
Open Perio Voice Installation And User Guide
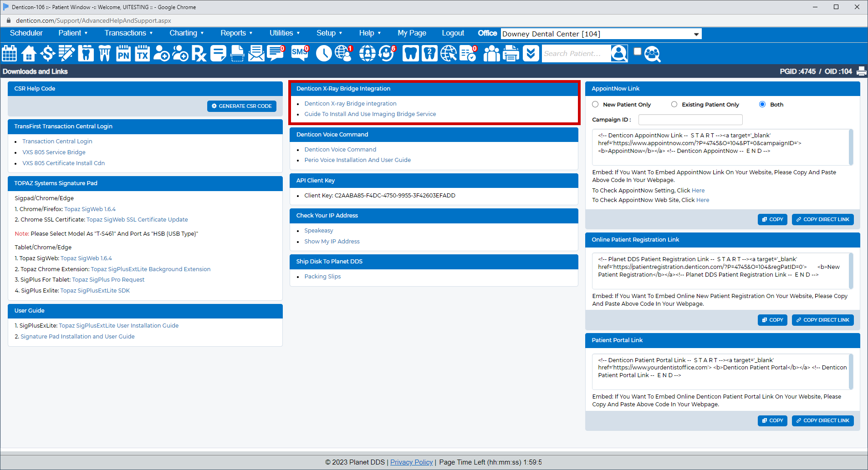click(357, 160)
